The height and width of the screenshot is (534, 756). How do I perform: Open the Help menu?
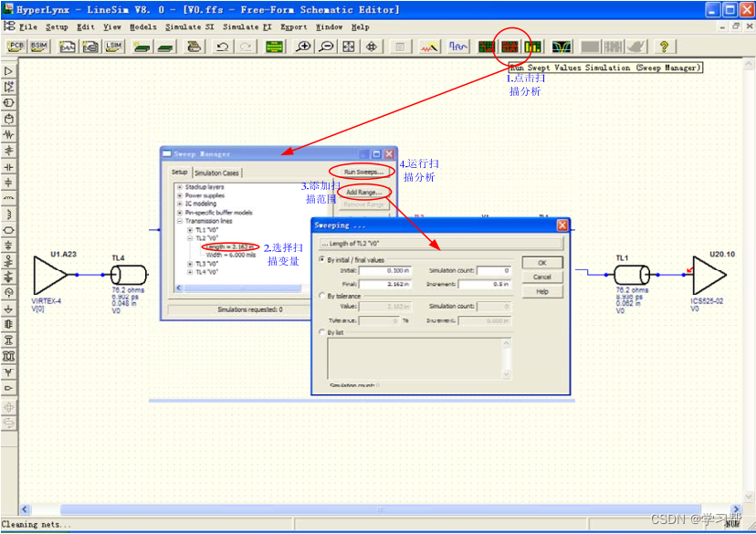360,27
